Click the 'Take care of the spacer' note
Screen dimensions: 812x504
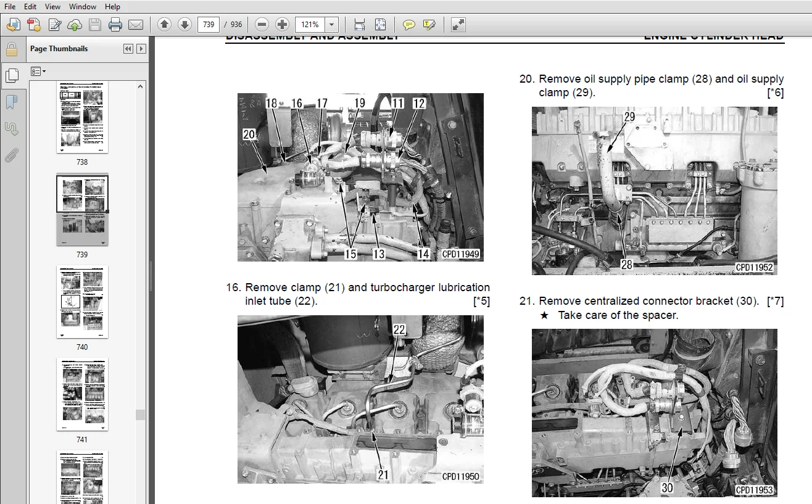coord(618,315)
